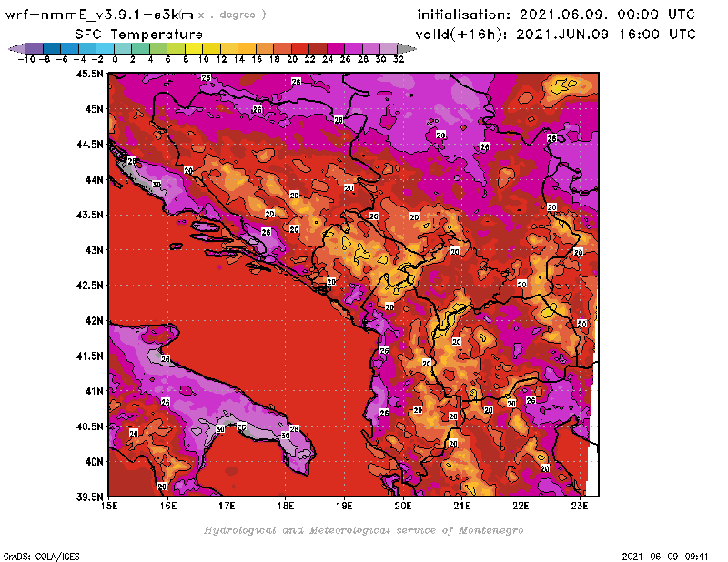
Task: Select the 'SFC Temperature' heading
Action: 139,35
